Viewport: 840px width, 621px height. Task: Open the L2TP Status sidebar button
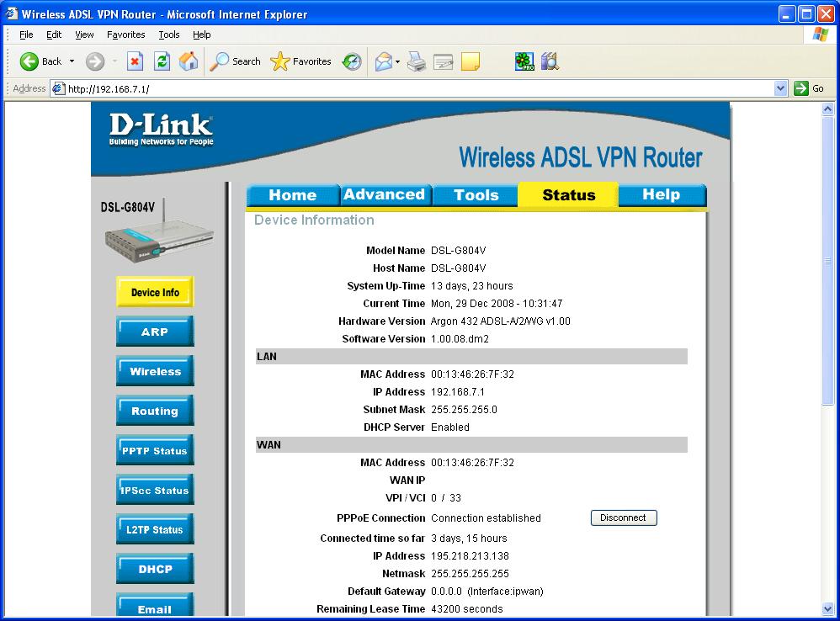pyautogui.click(x=155, y=529)
